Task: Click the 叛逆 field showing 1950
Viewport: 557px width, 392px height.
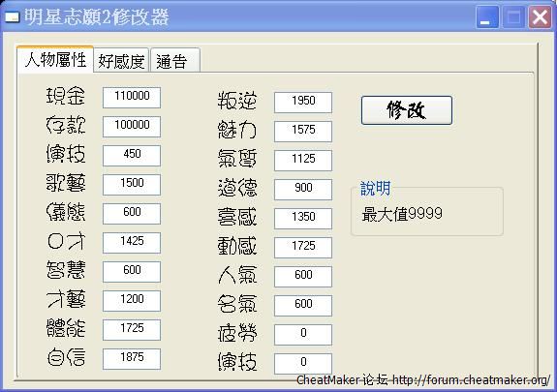Action: 303,103
